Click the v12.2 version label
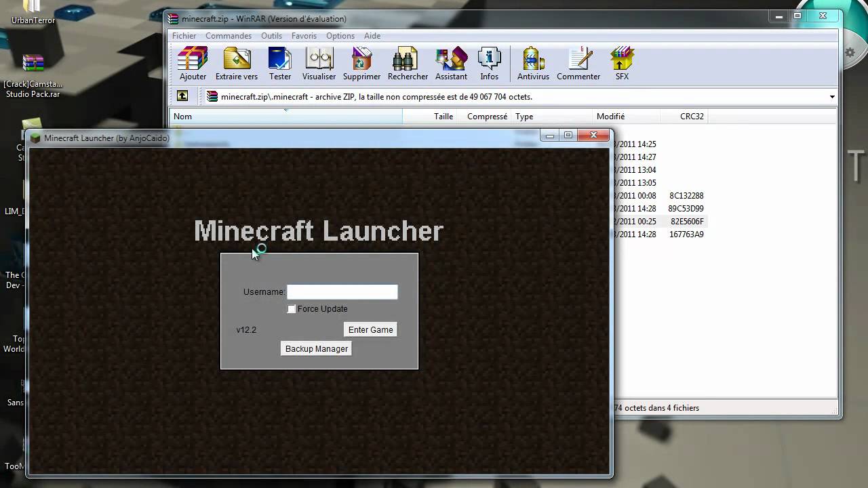 click(x=246, y=330)
